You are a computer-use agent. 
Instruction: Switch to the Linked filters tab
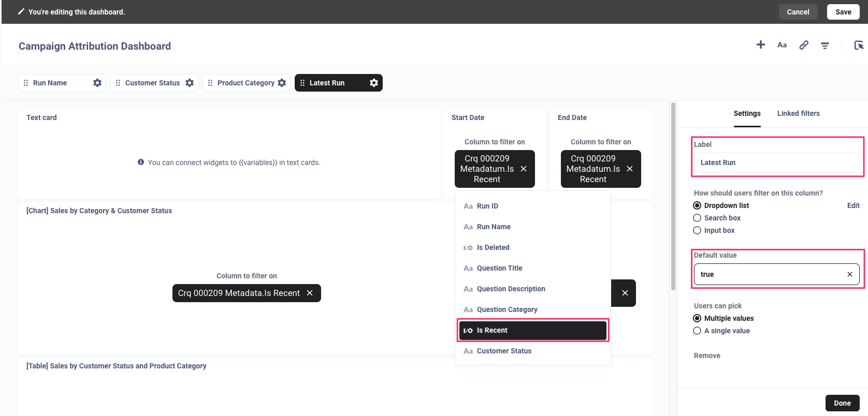[798, 113]
